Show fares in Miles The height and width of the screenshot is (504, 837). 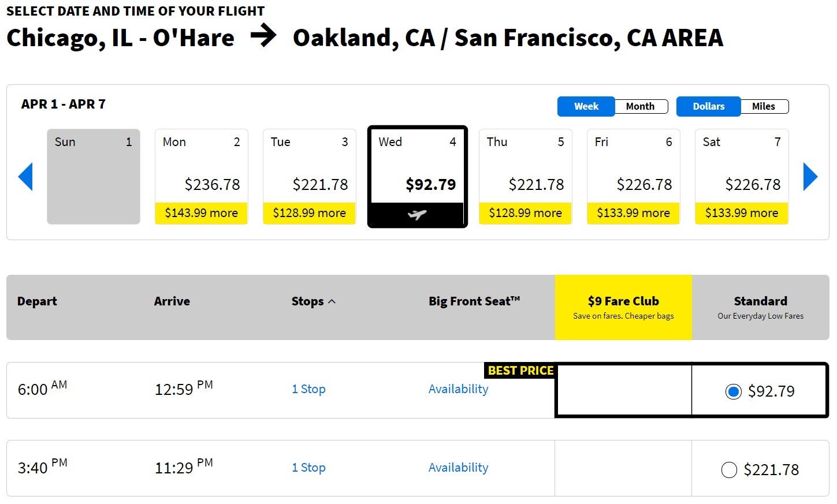click(x=763, y=106)
